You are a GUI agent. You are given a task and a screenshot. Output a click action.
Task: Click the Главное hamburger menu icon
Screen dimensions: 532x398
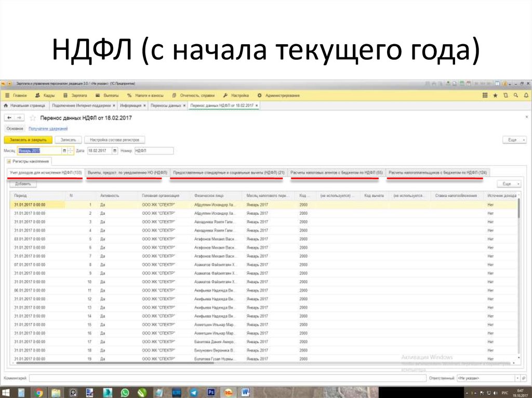point(8,95)
